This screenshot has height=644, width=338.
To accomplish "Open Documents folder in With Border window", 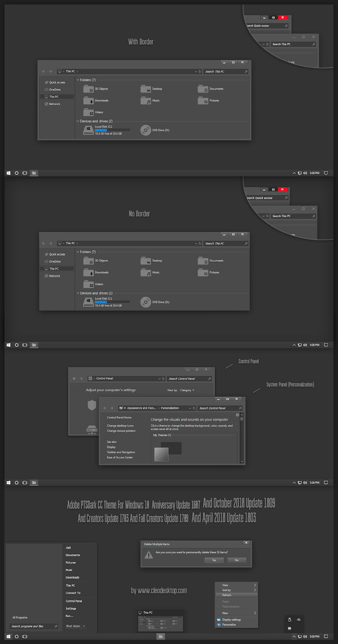I will pyautogui.click(x=210, y=89).
